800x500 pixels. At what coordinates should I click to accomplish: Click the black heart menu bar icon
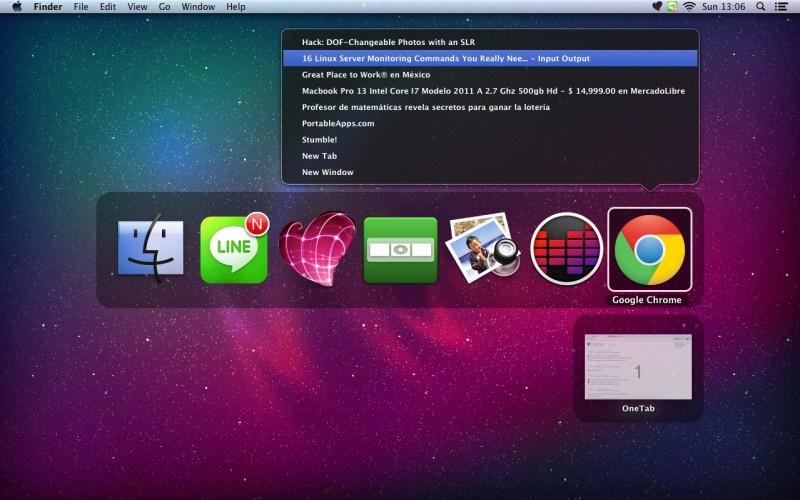point(657,7)
